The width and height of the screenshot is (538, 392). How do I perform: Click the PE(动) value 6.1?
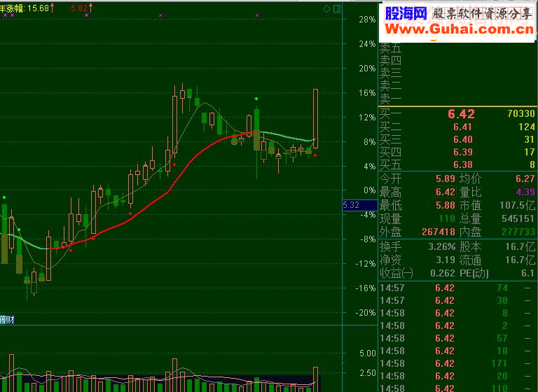point(528,273)
